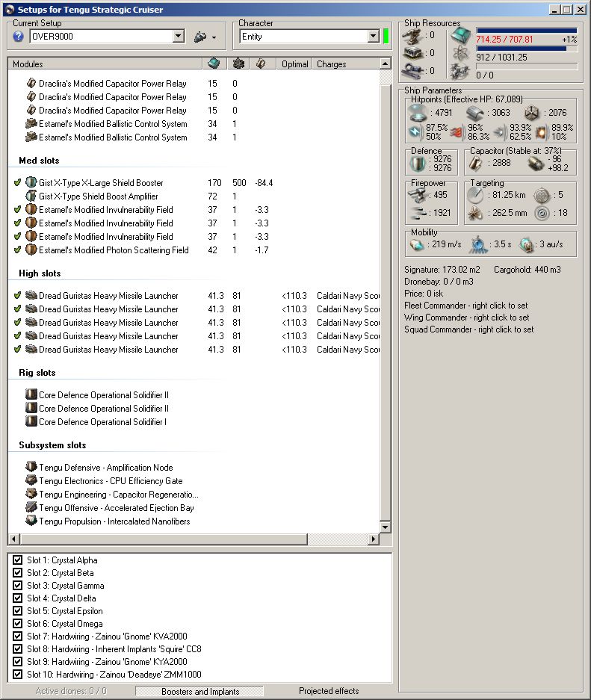Sort by the Optimal column header
591x700 pixels.
click(x=294, y=64)
